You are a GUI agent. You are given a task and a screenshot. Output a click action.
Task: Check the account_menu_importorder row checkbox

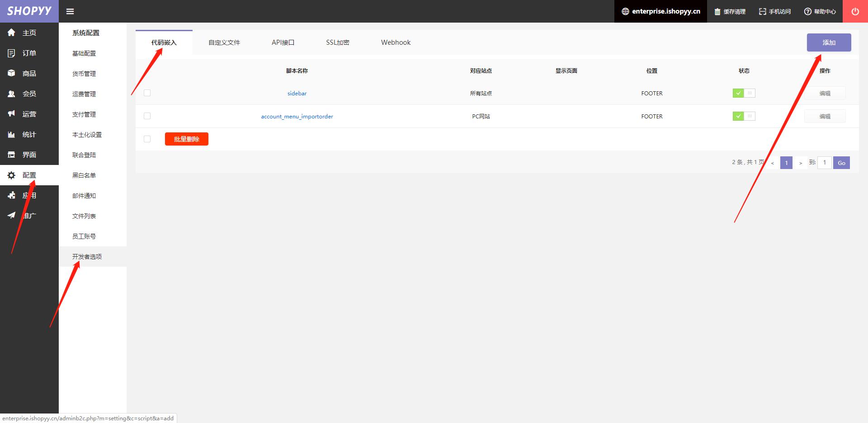tap(147, 116)
